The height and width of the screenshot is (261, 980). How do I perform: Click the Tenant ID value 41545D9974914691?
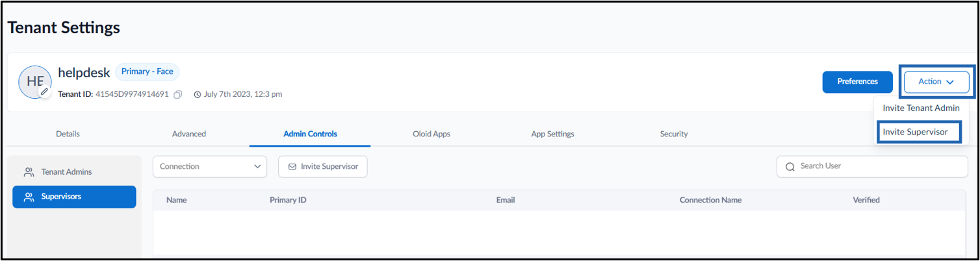[x=132, y=94]
